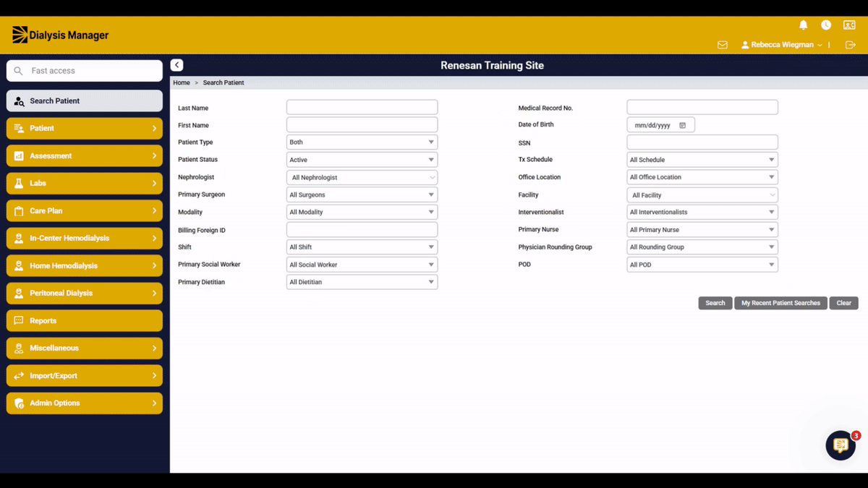Open the Modality dropdown
This screenshot has height=488, width=868.
pyautogui.click(x=362, y=212)
